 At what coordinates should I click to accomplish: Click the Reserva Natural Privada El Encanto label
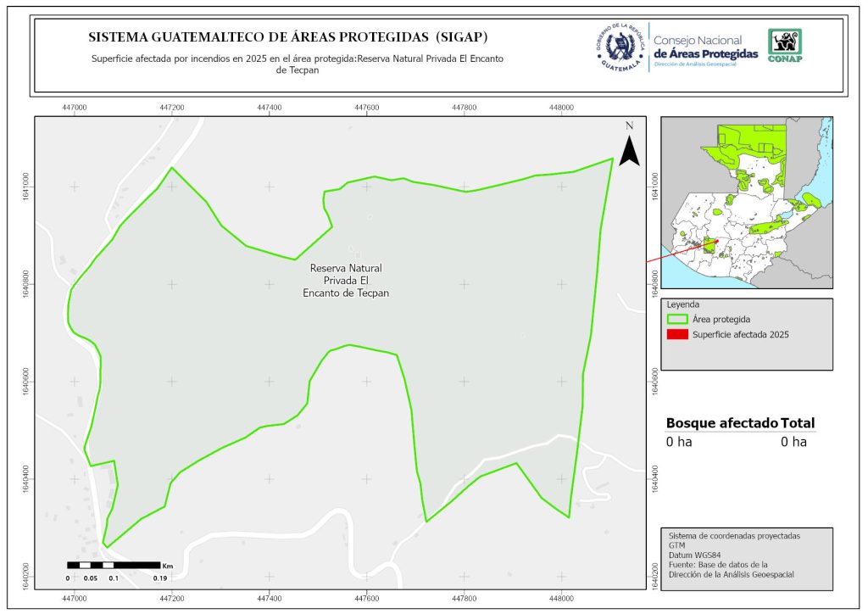click(x=346, y=280)
